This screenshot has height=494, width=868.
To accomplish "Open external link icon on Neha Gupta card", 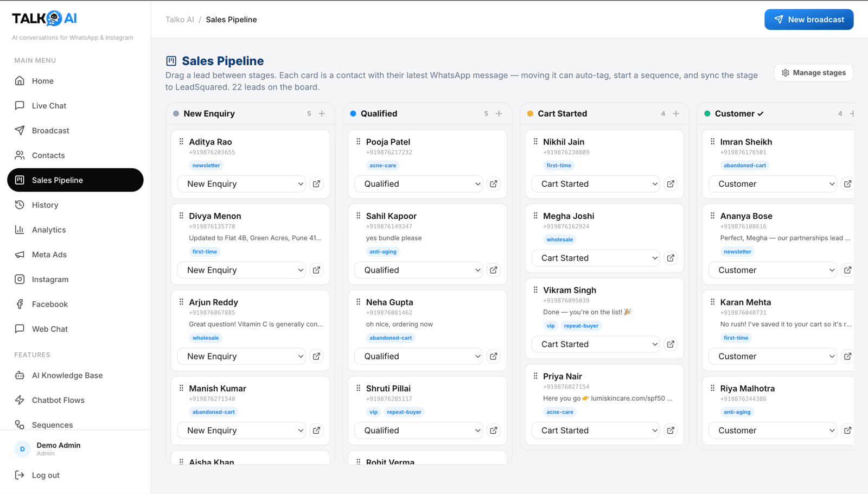I will tap(494, 356).
